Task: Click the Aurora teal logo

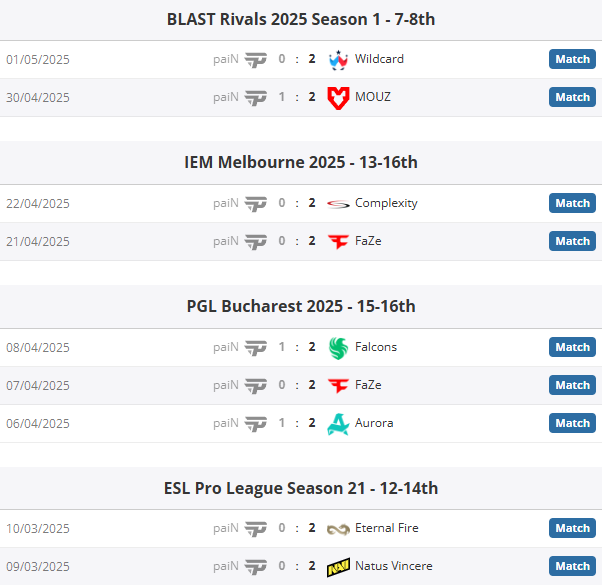Action: click(x=338, y=424)
